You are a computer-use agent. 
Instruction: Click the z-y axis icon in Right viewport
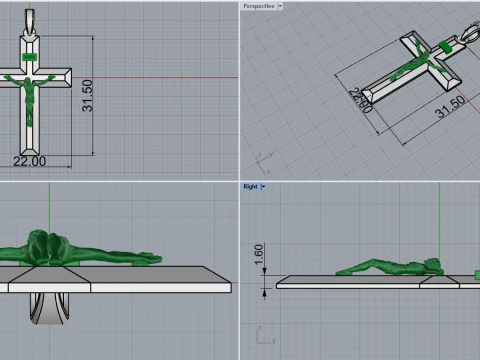(266, 335)
